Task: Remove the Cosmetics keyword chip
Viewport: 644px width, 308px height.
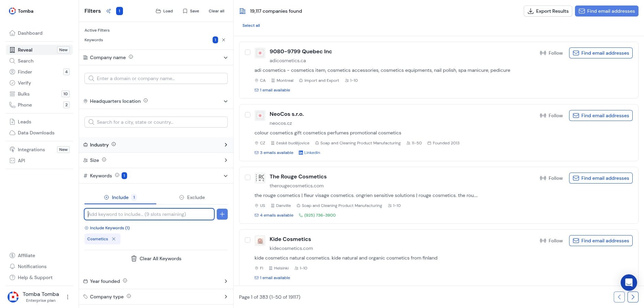Action: click(114, 239)
